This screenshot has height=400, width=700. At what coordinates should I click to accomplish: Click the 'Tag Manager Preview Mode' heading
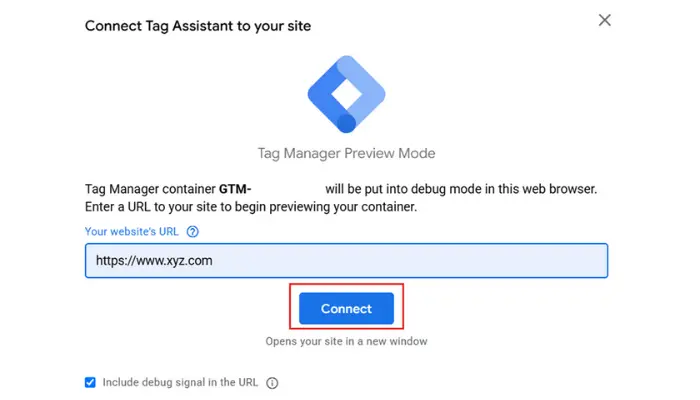coord(346,154)
